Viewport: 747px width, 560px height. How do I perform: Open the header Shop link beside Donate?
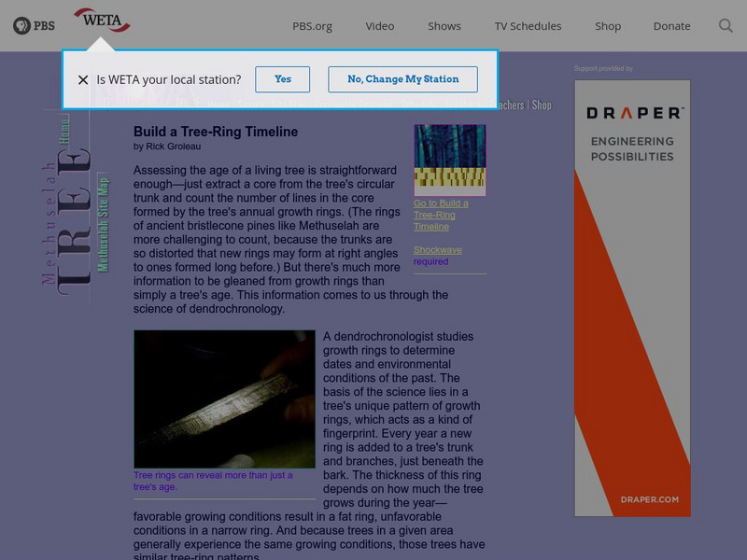click(608, 26)
